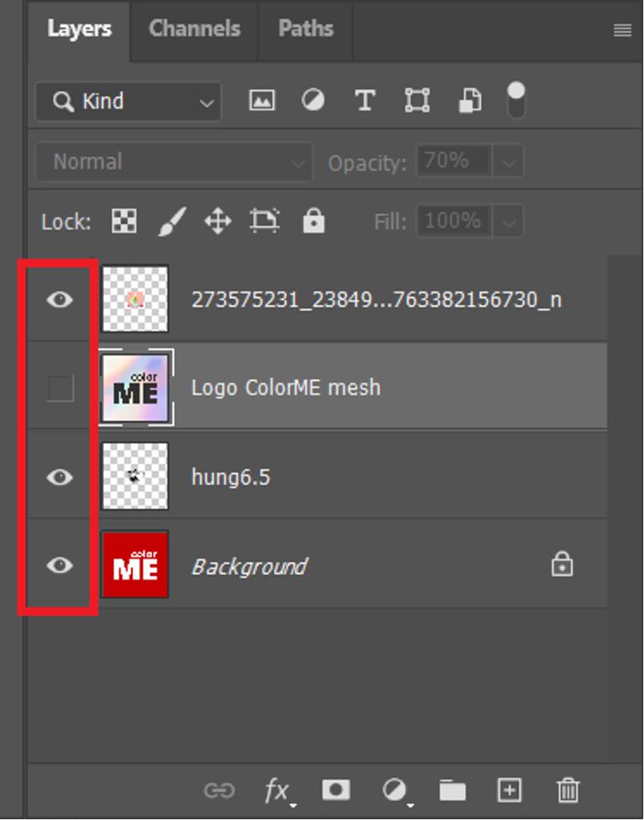Select the Background layer name

coord(250,567)
